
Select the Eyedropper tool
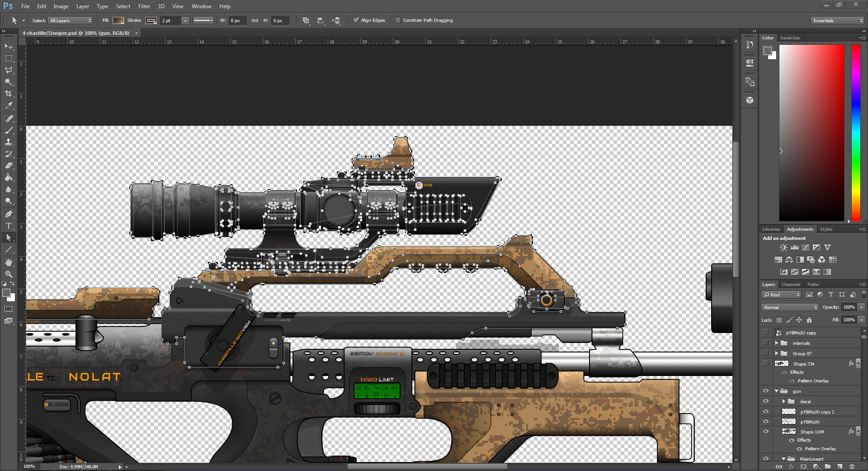click(x=9, y=106)
